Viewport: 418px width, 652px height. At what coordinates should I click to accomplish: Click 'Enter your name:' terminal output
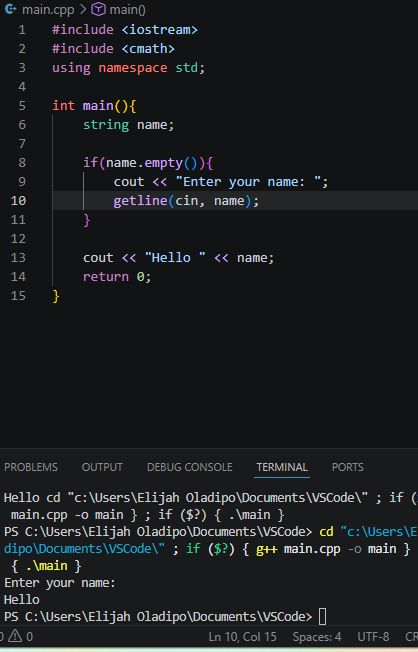click(x=59, y=583)
